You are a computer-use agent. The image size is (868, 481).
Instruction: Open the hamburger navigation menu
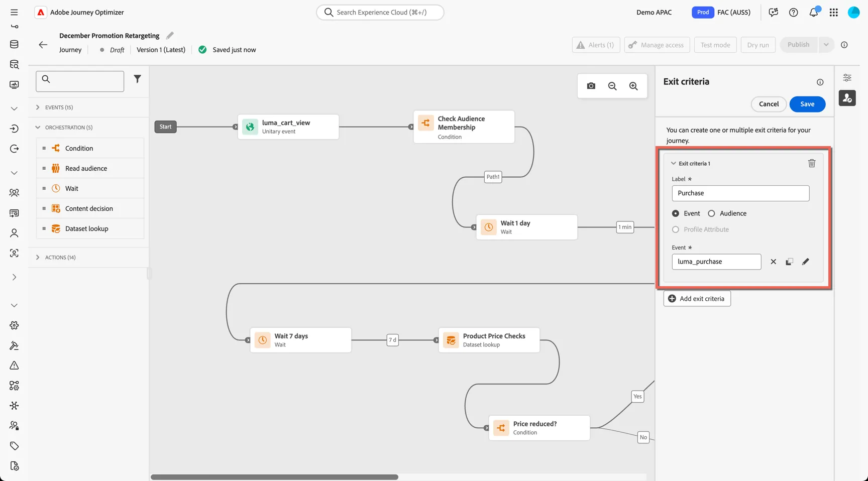pyautogui.click(x=14, y=12)
